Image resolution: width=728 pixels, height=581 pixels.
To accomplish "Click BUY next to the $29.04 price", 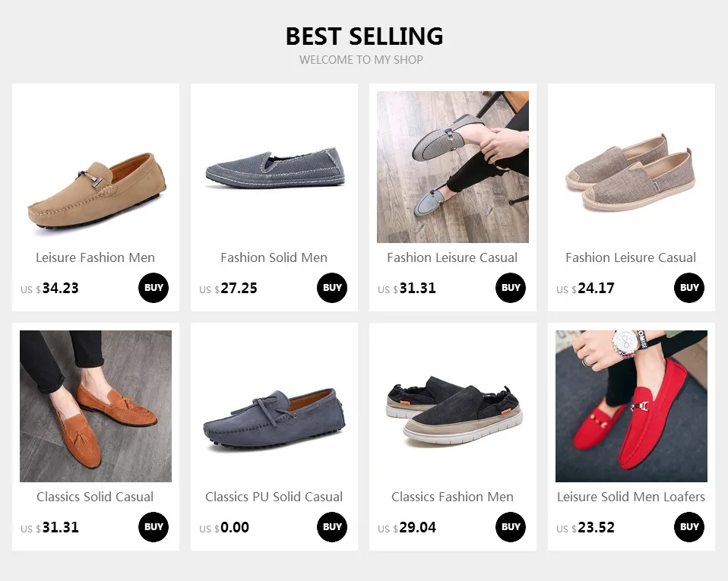I will pos(511,527).
